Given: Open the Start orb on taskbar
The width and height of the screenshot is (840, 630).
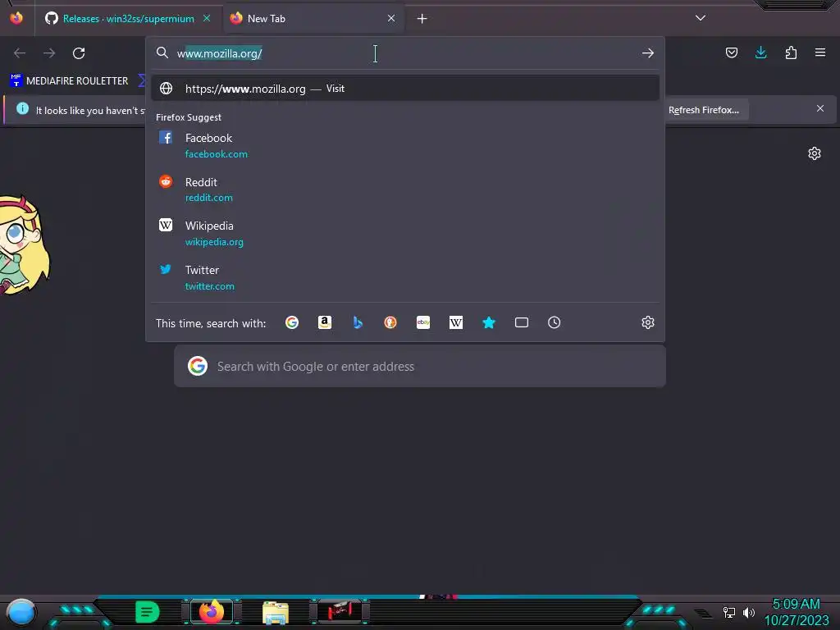Looking at the screenshot, I should [x=21, y=612].
